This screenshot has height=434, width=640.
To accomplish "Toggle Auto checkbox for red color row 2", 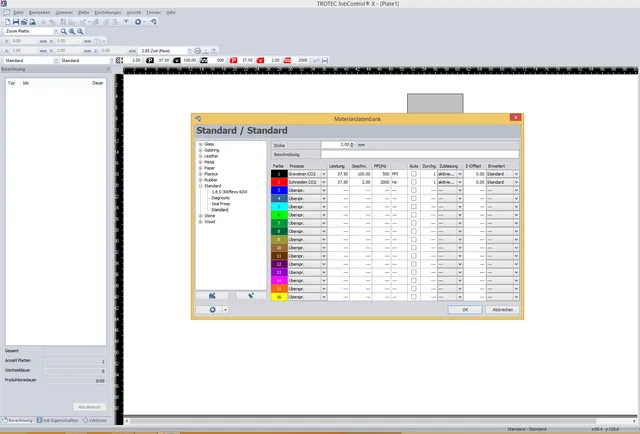I will (413, 183).
